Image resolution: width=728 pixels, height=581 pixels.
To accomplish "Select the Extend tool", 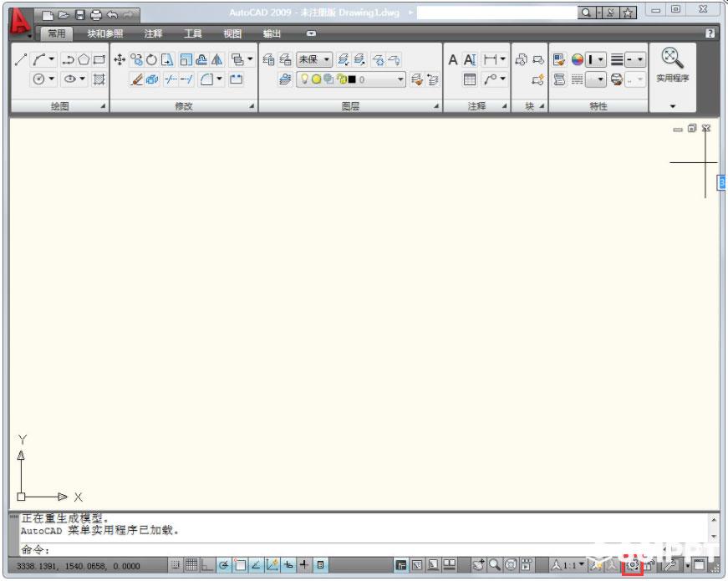I will 186,79.
